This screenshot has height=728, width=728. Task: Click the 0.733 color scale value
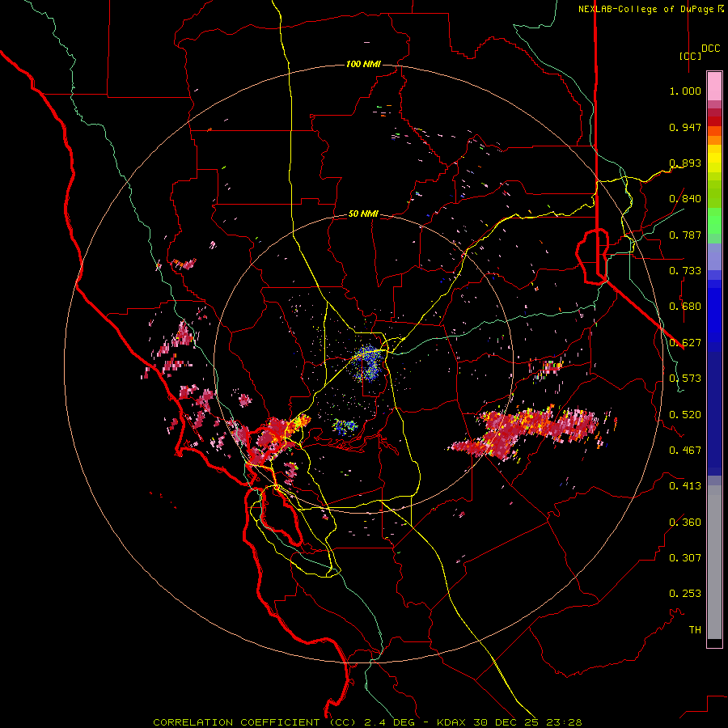point(685,271)
